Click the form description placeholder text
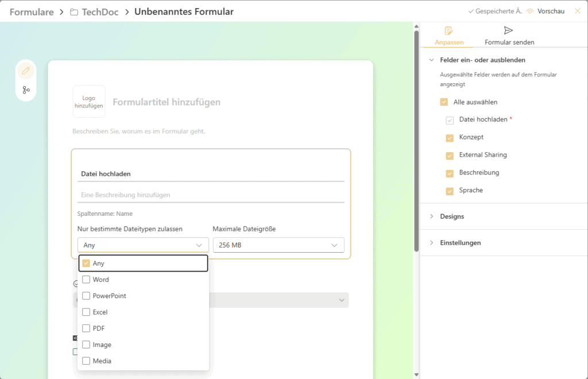The height and width of the screenshot is (379, 588). point(139,131)
